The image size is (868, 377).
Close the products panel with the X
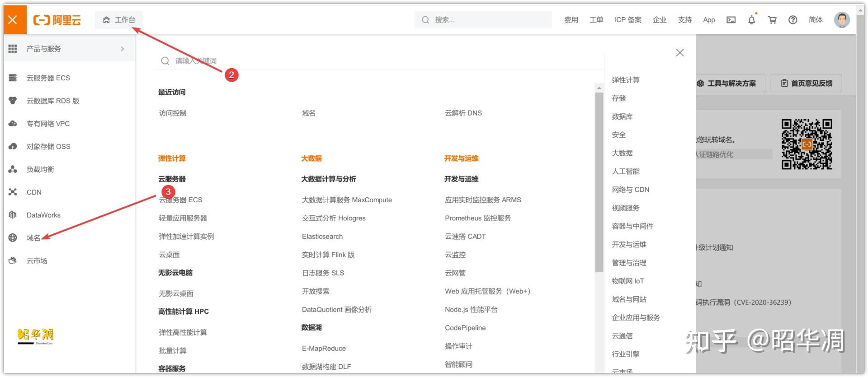click(680, 53)
